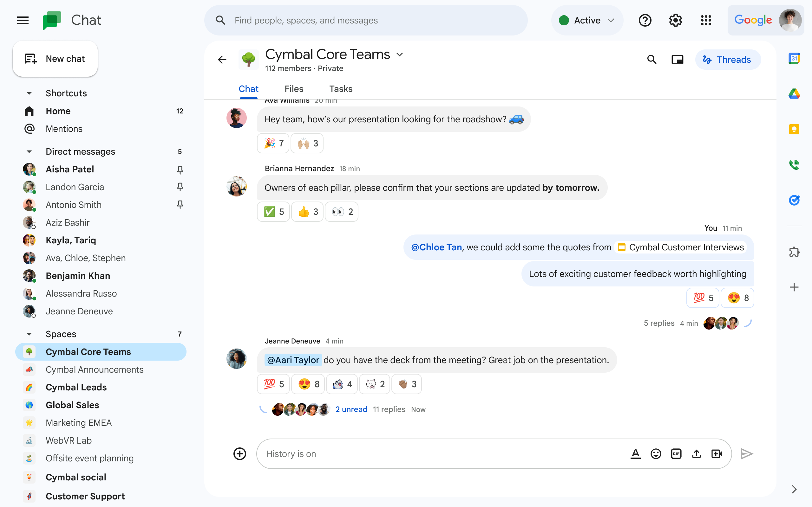View 5 replies on your message
Viewport: 812px width, 507px height.
click(659, 323)
